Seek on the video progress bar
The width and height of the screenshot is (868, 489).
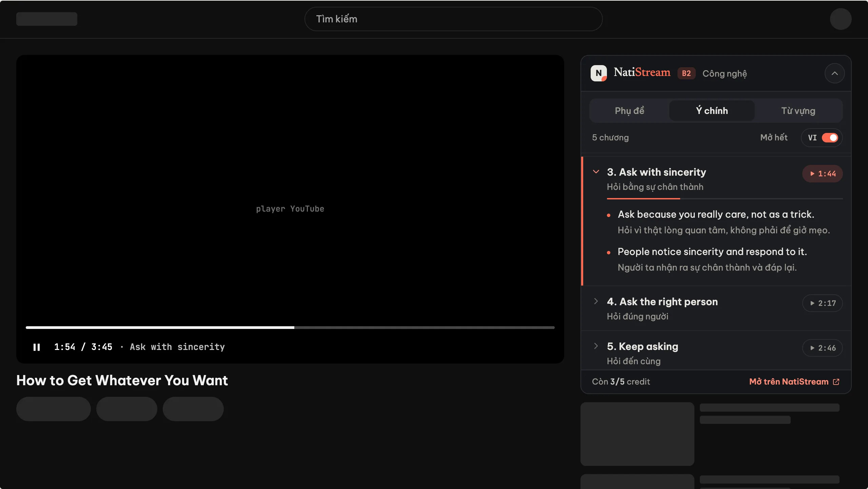(x=290, y=328)
